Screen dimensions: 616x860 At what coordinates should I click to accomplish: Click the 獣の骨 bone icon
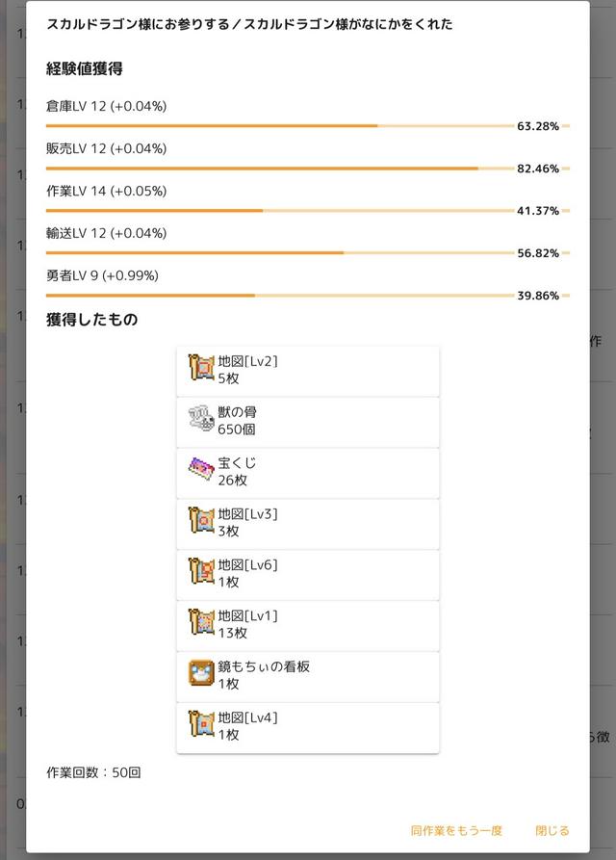[201, 420]
